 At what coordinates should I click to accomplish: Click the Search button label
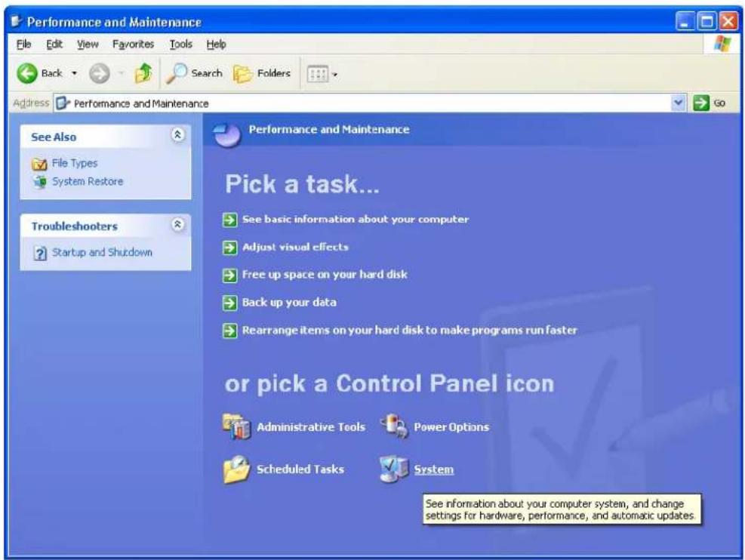[207, 73]
